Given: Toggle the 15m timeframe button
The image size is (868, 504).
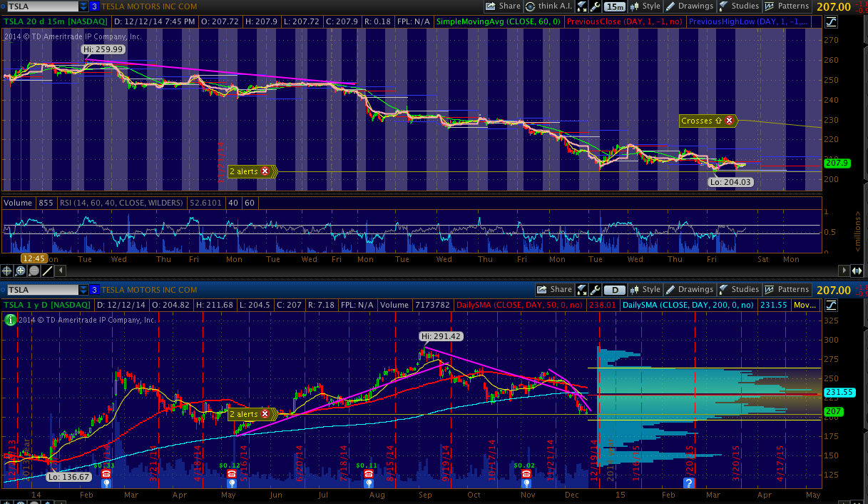Looking at the screenshot, I should pos(613,6).
